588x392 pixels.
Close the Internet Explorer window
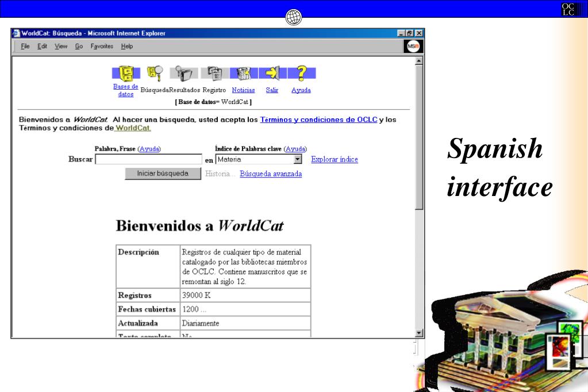419,33
